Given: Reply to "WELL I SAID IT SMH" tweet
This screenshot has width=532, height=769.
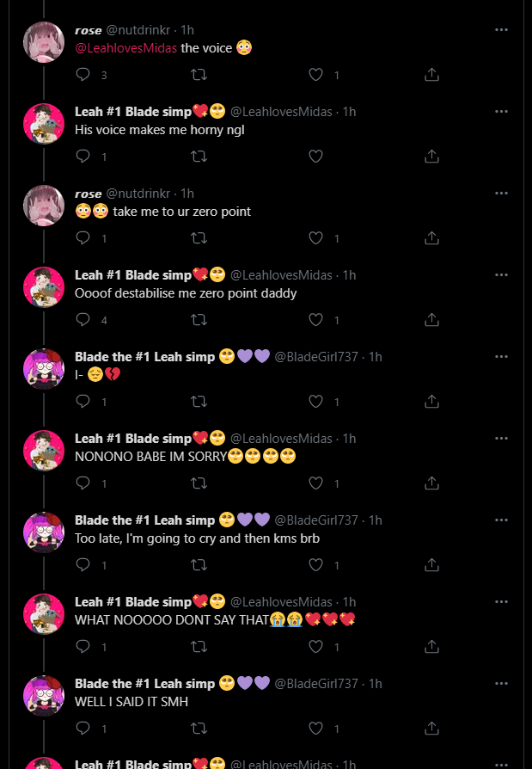Looking at the screenshot, I should click(x=83, y=729).
